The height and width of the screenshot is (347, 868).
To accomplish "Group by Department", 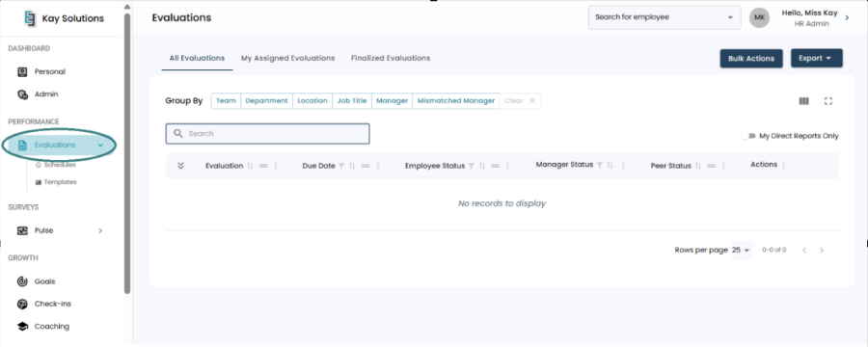I will pos(267,100).
